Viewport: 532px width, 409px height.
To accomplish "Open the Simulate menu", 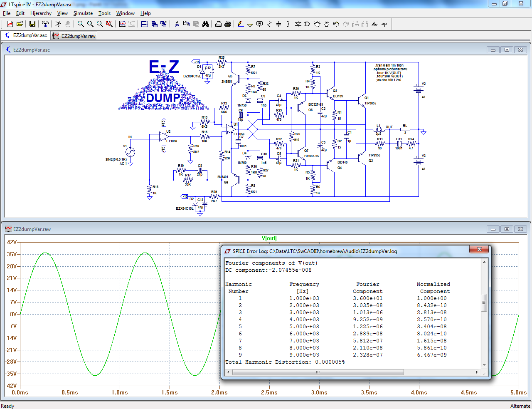I will click(83, 13).
